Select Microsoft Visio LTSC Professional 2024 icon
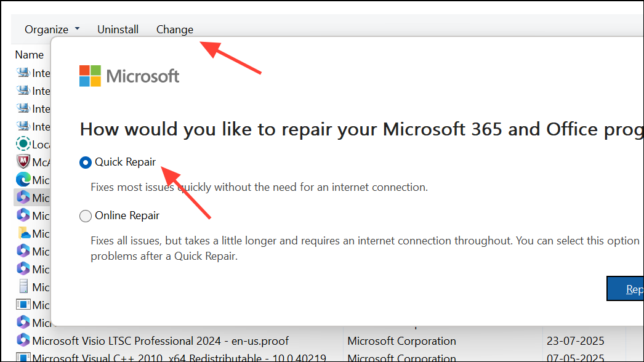This screenshot has height=362, width=644. coord(23,340)
